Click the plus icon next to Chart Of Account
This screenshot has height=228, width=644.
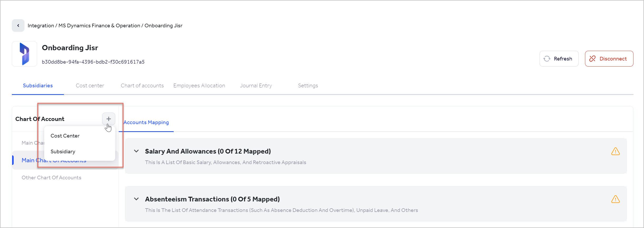[108, 119]
